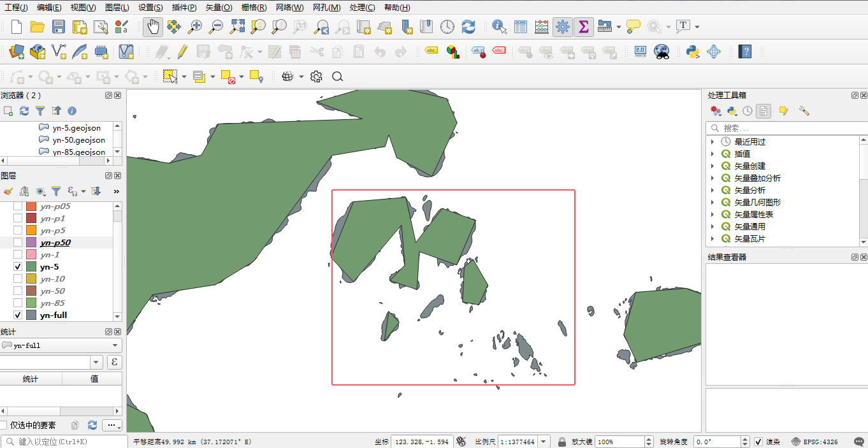Open the 栅格 menu

coord(254,8)
